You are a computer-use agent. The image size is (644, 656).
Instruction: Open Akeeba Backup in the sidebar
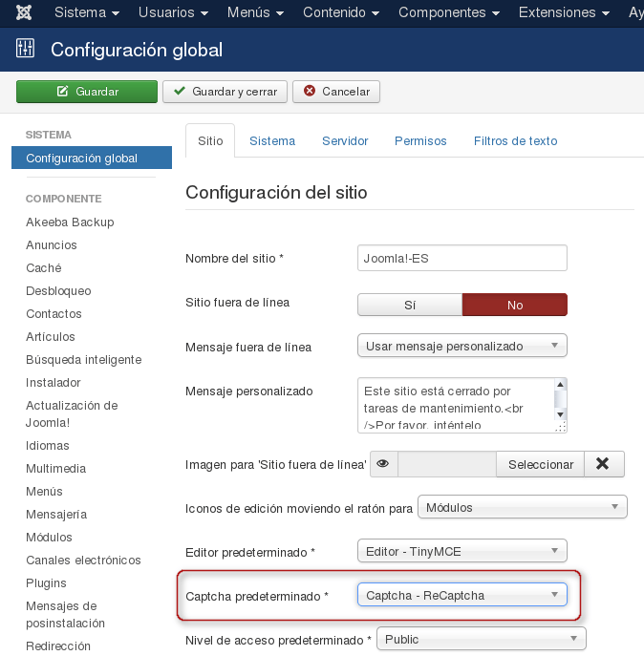70,222
